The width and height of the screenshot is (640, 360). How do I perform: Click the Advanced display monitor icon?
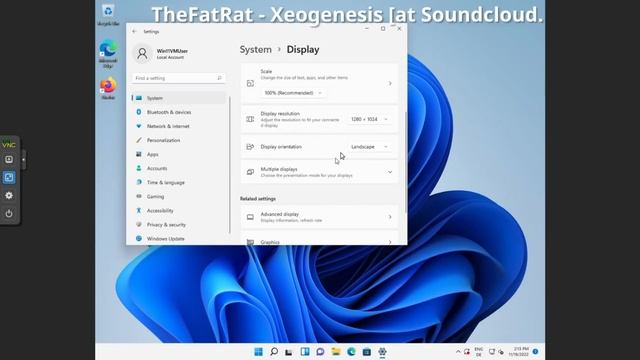[250, 217]
